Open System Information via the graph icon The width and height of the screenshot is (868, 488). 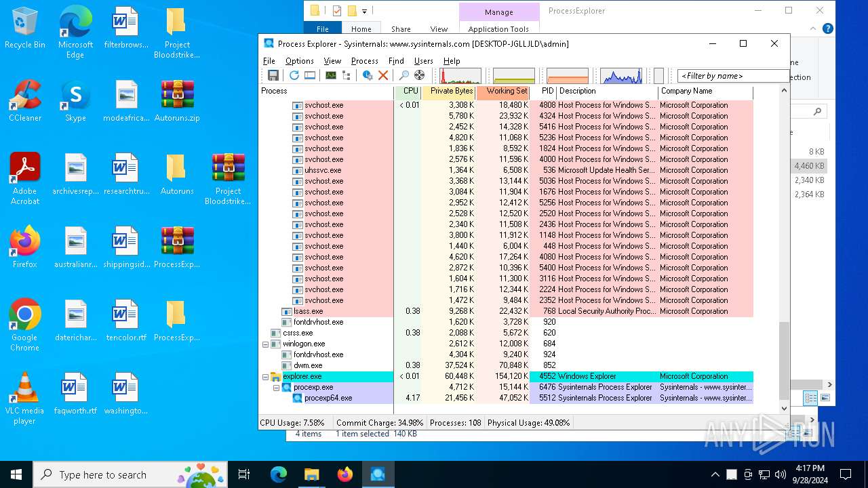[x=330, y=75]
